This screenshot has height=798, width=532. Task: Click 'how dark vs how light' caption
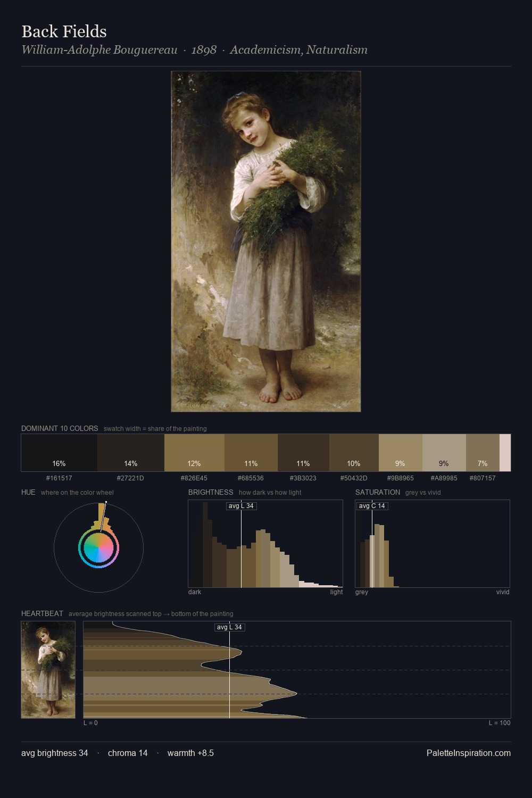pyautogui.click(x=270, y=492)
